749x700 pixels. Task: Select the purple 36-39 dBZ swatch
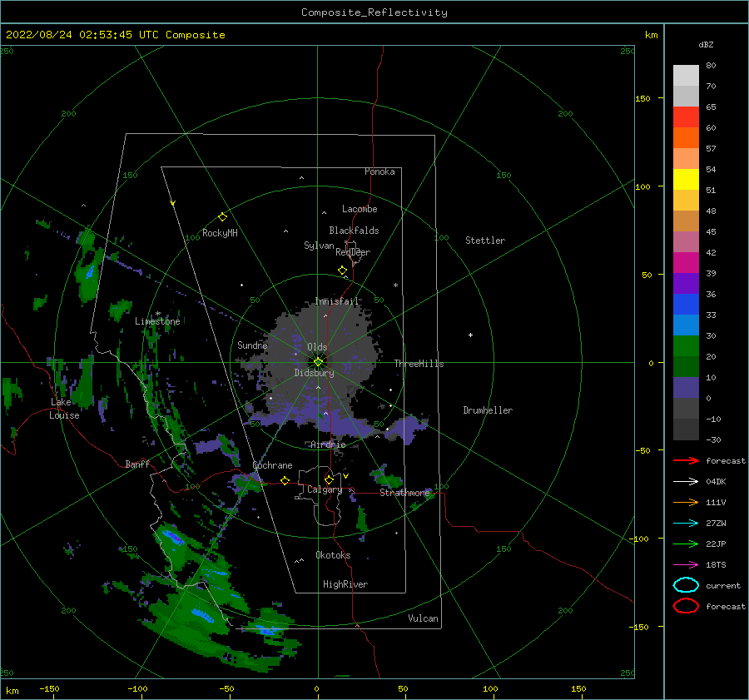point(686,284)
